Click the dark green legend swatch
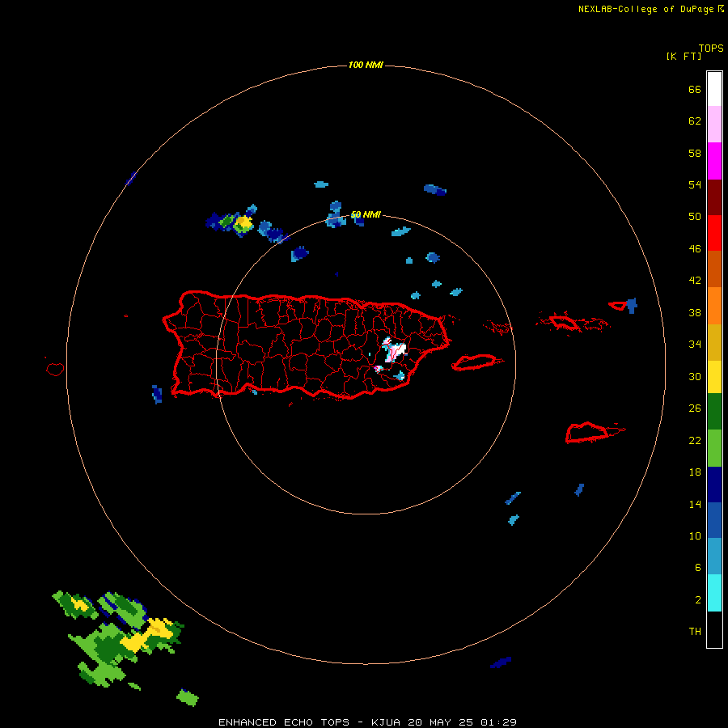 (x=714, y=411)
